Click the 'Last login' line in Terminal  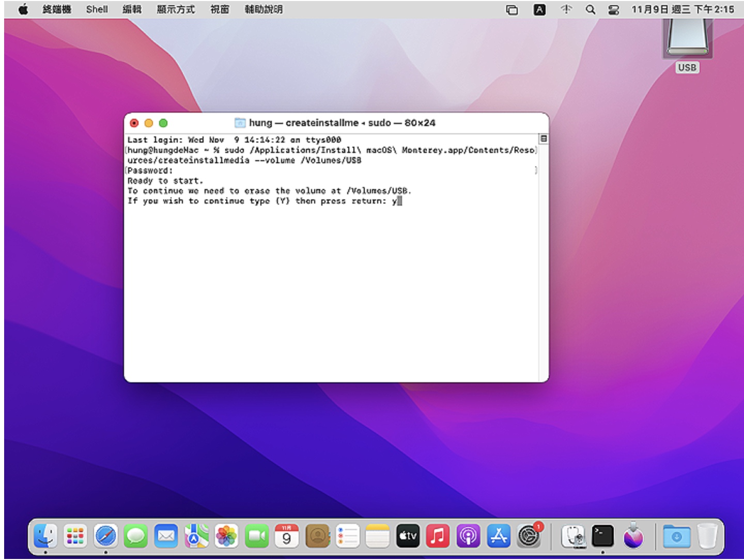234,139
